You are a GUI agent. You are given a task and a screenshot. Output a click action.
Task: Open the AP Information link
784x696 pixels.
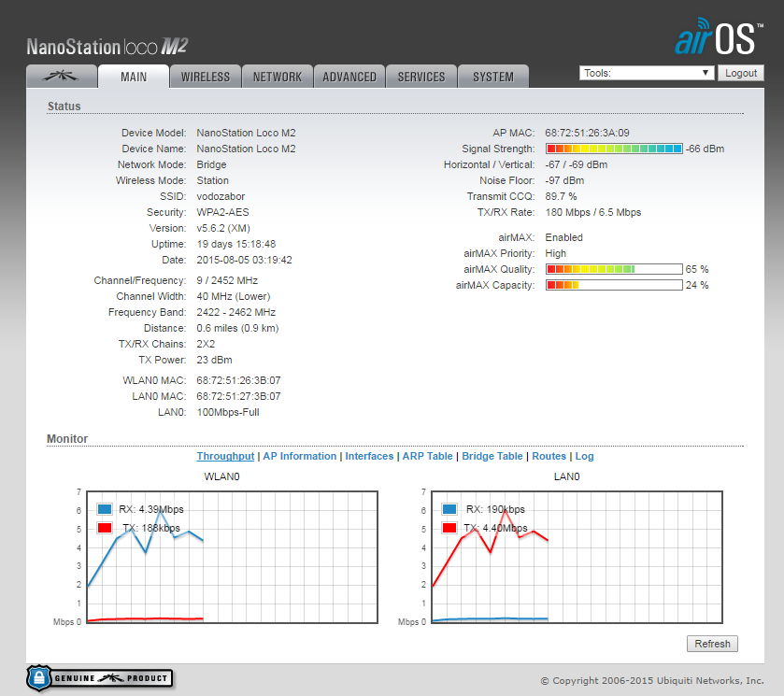click(x=300, y=456)
